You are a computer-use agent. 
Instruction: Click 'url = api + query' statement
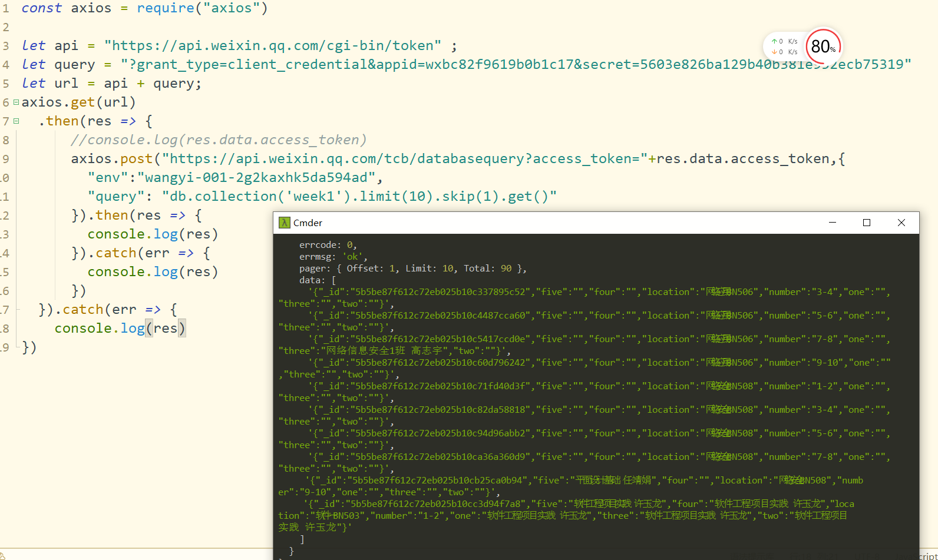tap(128, 84)
